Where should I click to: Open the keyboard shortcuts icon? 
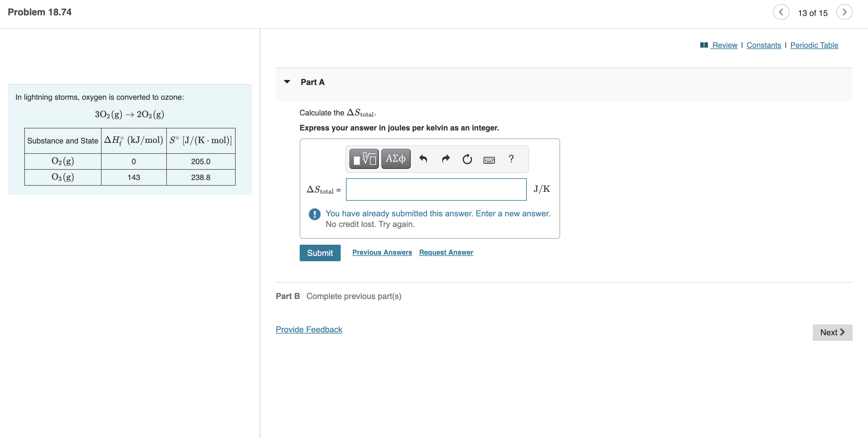[x=489, y=160]
